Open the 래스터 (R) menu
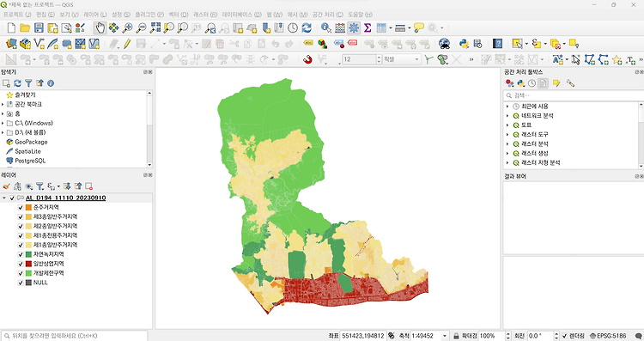 click(205, 15)
